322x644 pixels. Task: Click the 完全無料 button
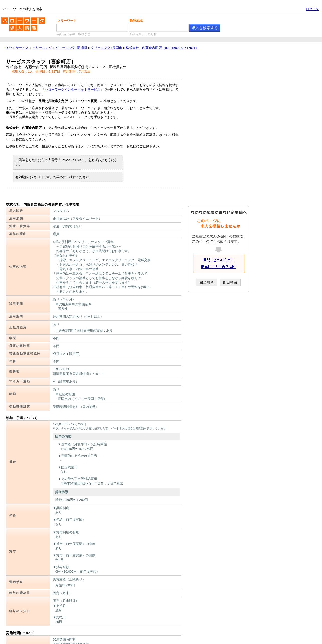(x=207, y=282)
